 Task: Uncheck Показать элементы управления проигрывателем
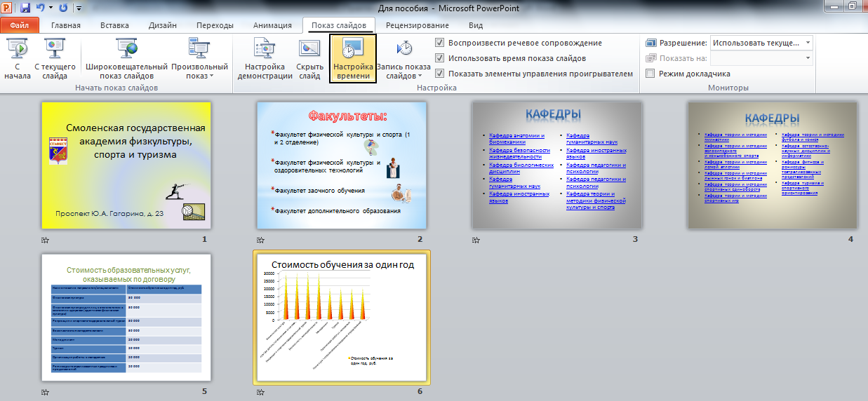440,74
